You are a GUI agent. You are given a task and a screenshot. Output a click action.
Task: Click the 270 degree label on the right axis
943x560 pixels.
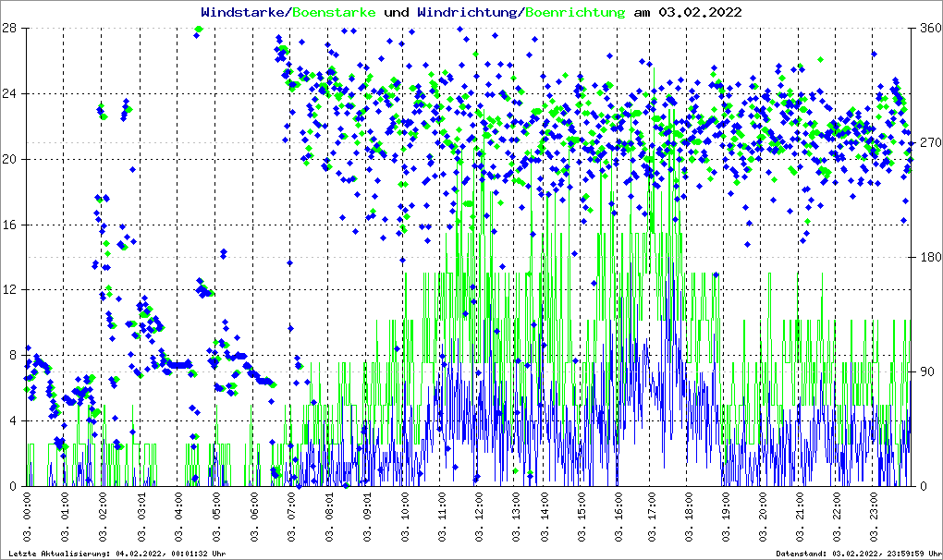click(925, 143)
